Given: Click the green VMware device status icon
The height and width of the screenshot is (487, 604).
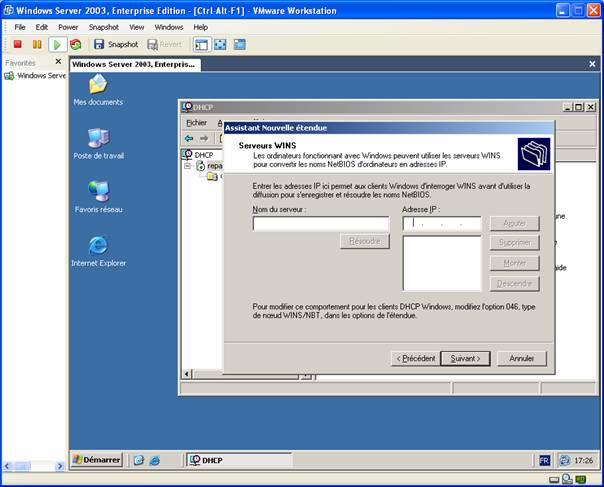Looking at the screenshot, I should [x=581, y=479].
